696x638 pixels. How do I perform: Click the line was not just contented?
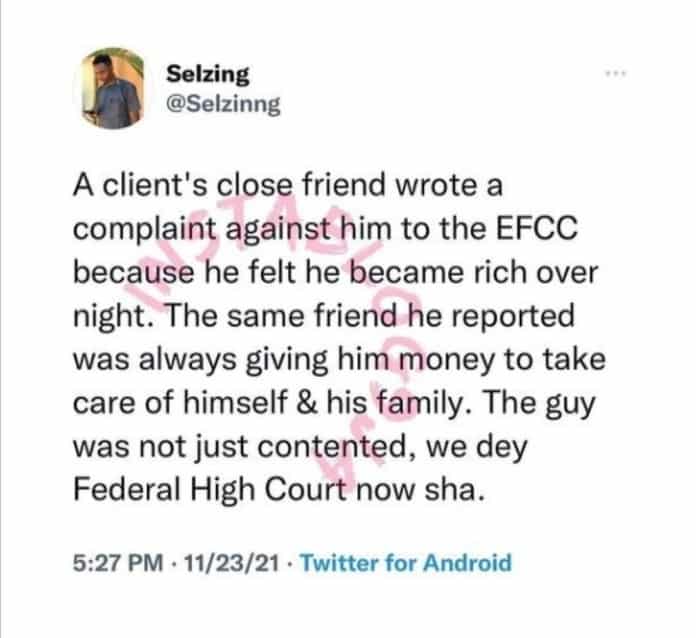pyautogui.click(x=300, y=447)
